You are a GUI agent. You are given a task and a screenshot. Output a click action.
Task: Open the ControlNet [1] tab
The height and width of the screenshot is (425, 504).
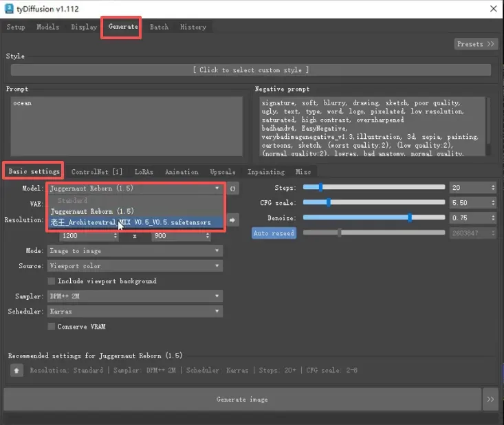pyautogui.click(x=97, y=172)
